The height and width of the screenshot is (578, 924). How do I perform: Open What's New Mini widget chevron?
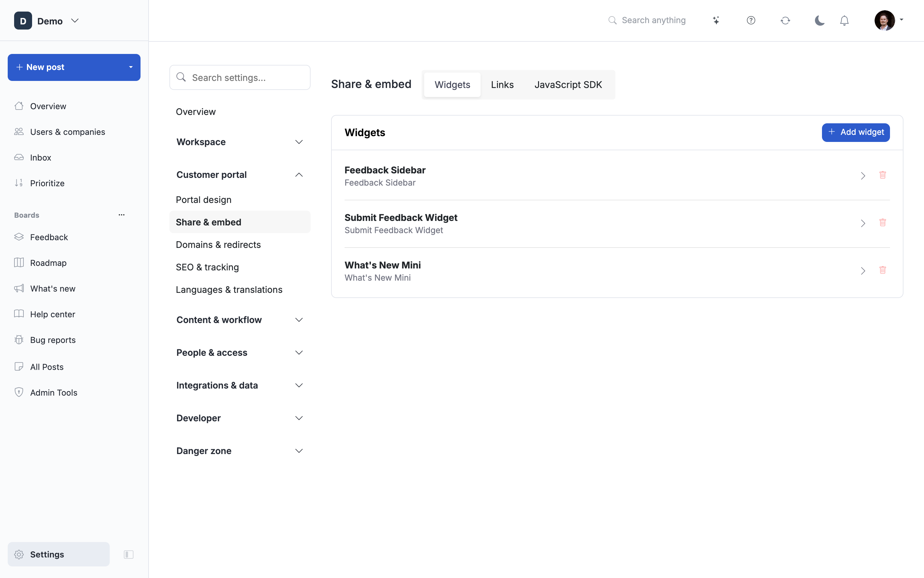pyautogui.click(x=863, y=271)
